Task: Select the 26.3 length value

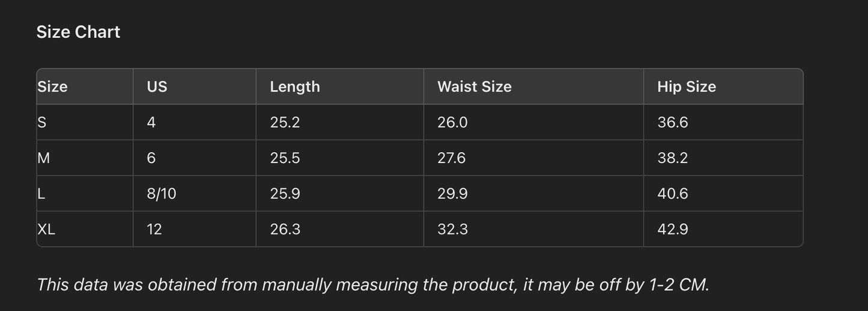Action: click(x=285, y=229)
